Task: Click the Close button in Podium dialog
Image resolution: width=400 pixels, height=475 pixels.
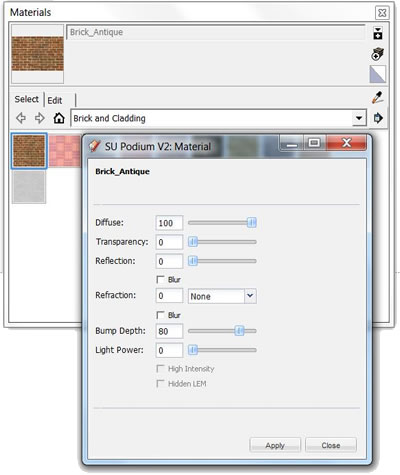Action: [331, 445]
